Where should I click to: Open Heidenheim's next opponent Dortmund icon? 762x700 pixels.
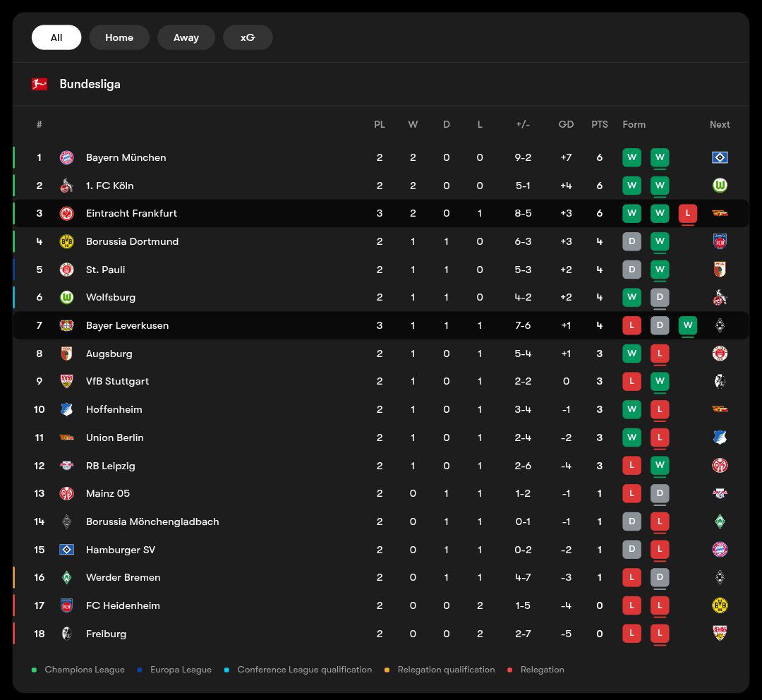point(720,605)
